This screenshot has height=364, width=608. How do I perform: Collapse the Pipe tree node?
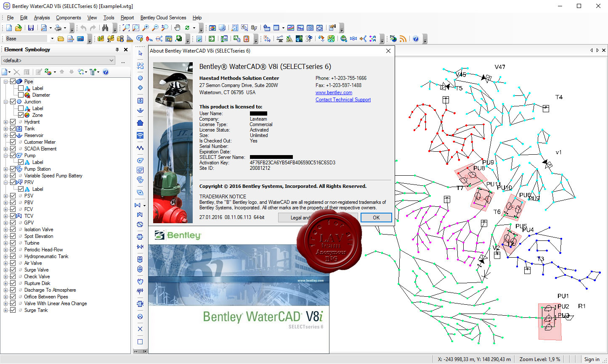[x=6, y=82]
